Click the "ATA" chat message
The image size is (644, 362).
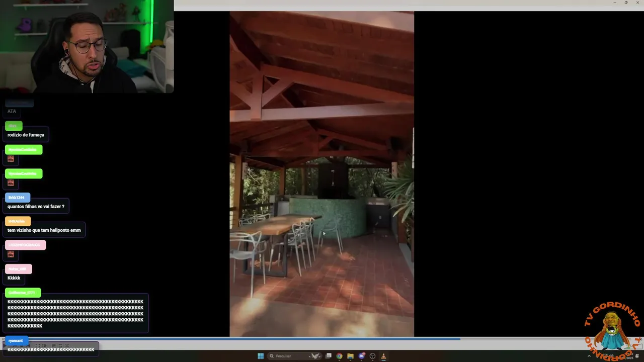pos(12,111)
